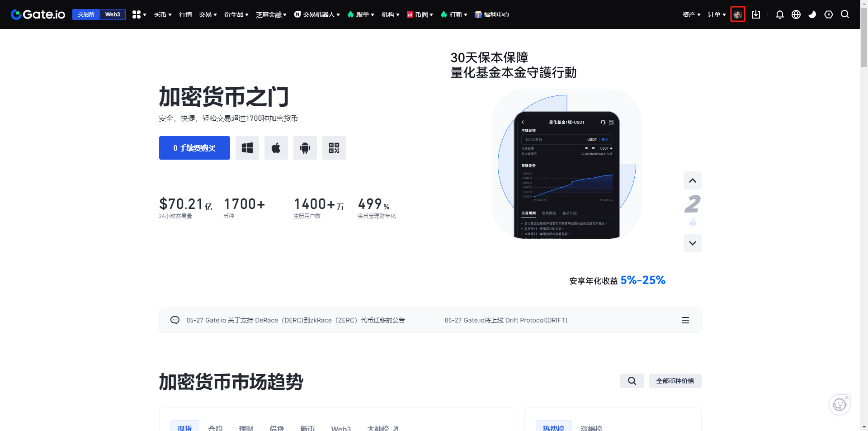Image resolution: width=868 pixels, height=431 pixels.
Task: Expand the 衍生品 dropdown
Action: [x=236, y=14]
